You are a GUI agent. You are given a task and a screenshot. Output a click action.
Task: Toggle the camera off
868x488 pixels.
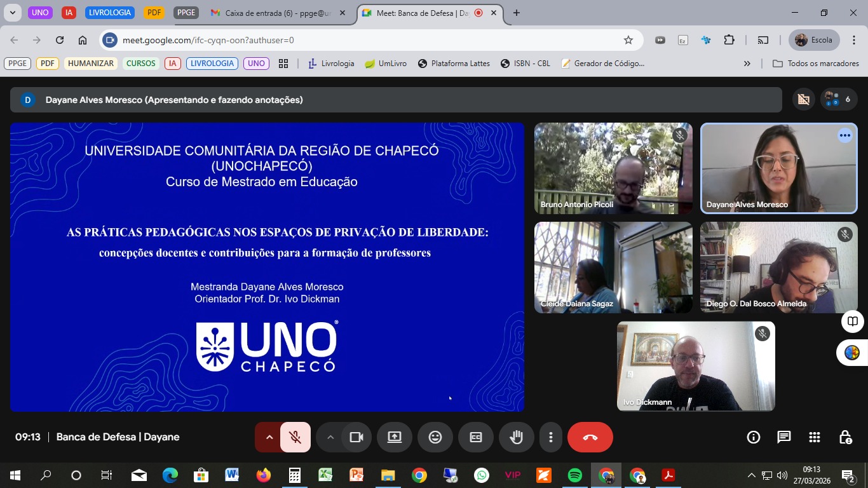coord(356,437)
